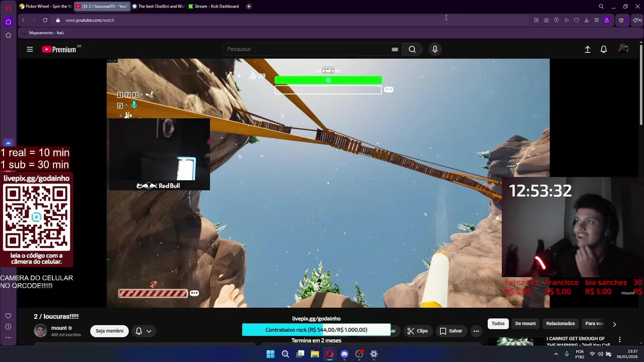The width and height of the screenshot is (644, 362).
Task: Go to YouTube Premium home logo
Action: tap(59, 49)
